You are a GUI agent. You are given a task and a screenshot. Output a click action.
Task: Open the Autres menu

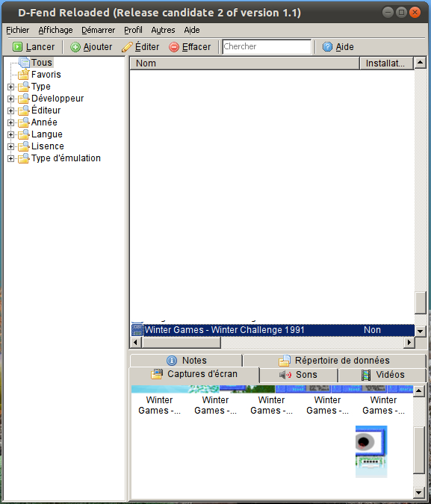click(163, 30)
